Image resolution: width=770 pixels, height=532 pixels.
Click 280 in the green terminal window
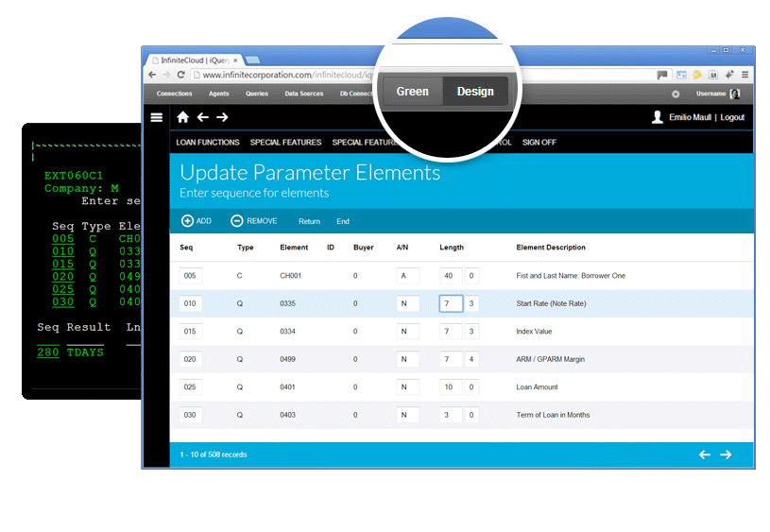click(47, 352)
